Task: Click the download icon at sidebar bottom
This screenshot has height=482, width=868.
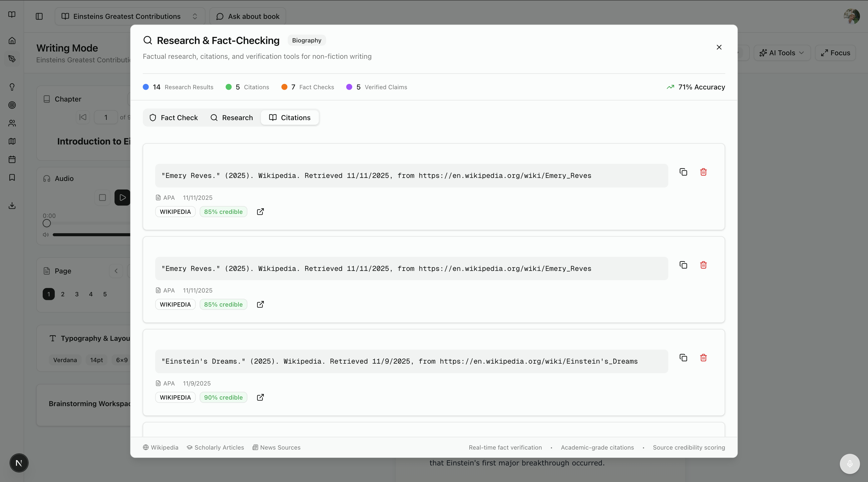Action: tap(12, 206)
